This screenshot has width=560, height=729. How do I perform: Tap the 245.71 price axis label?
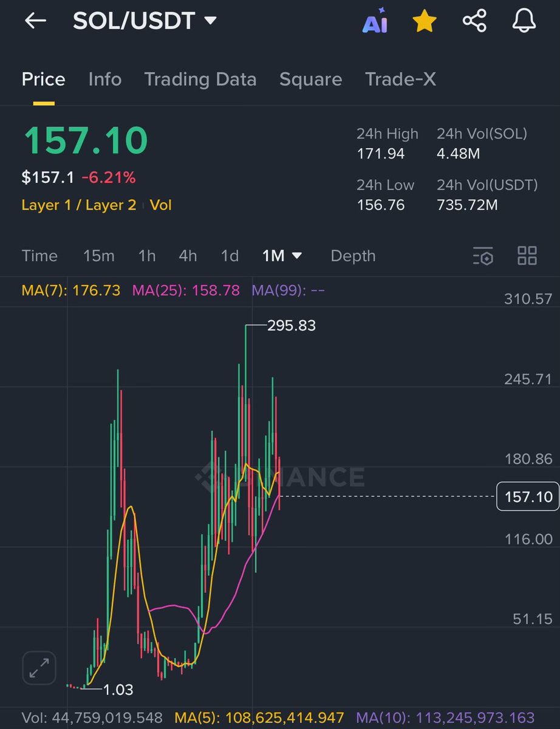(x=528, y=379)
